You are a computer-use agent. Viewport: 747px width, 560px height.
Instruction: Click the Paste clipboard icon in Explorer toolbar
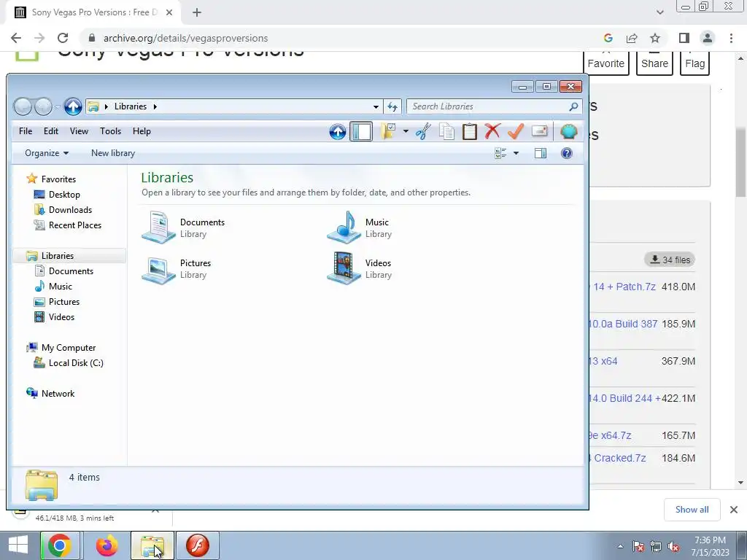(469, 131)
